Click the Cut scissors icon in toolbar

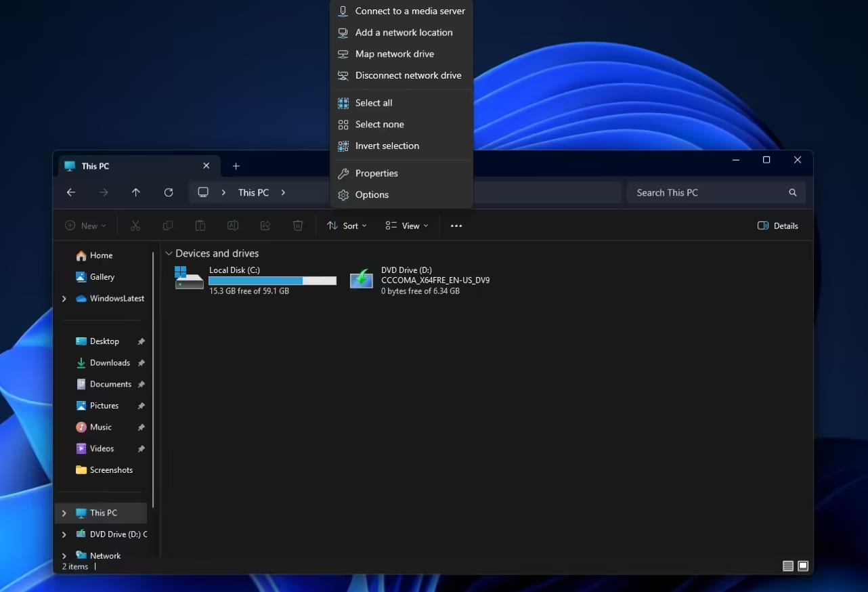[x=135, y=226]
